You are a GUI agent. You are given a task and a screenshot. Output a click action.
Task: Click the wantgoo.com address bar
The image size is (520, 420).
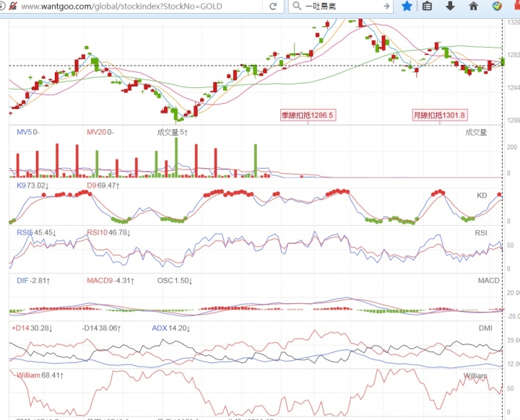click(x=130, y=6)
